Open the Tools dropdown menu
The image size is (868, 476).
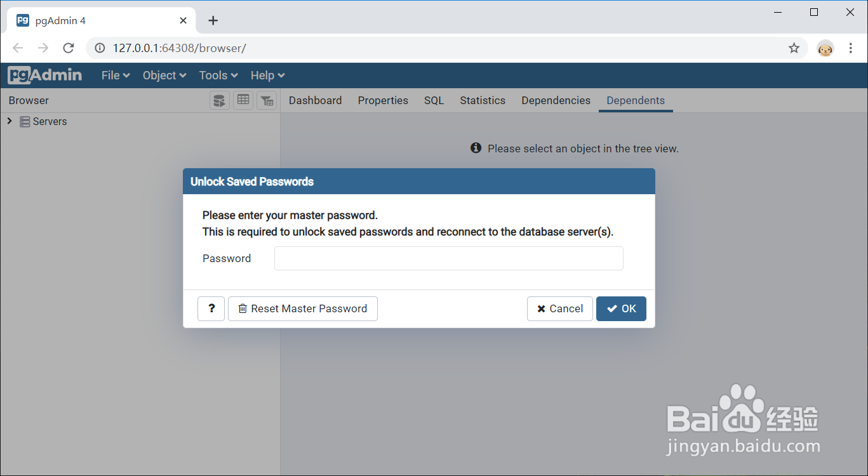point(218,76)
